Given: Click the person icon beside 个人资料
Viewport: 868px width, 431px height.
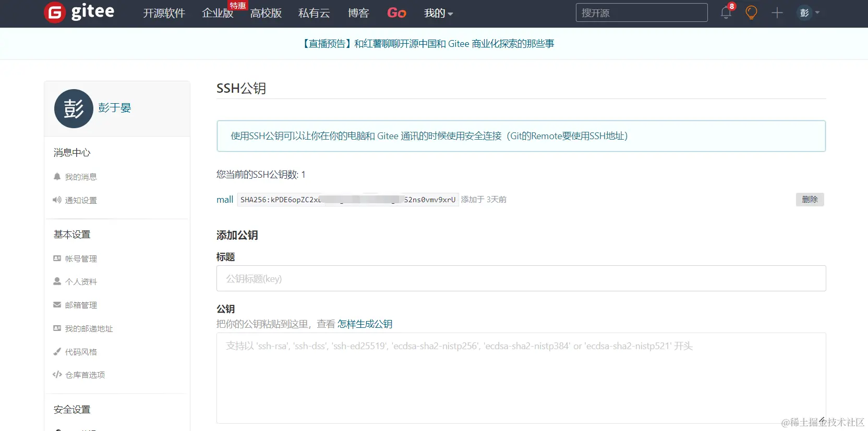Looking at the screenshot, I should tap(57, 281).
